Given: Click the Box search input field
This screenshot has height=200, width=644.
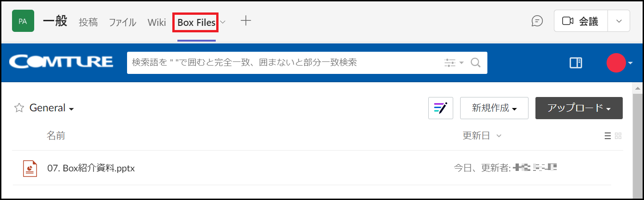Looking at the screenshot, I should (x=284, y=62).
